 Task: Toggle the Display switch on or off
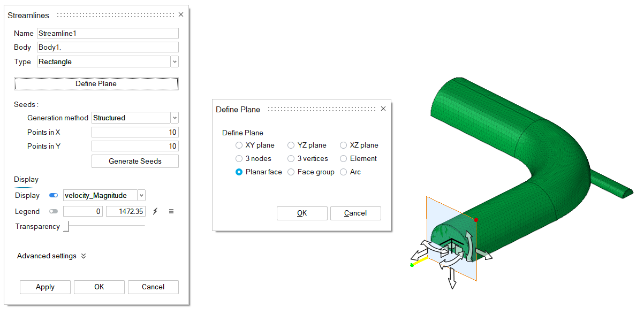point(54,196)
